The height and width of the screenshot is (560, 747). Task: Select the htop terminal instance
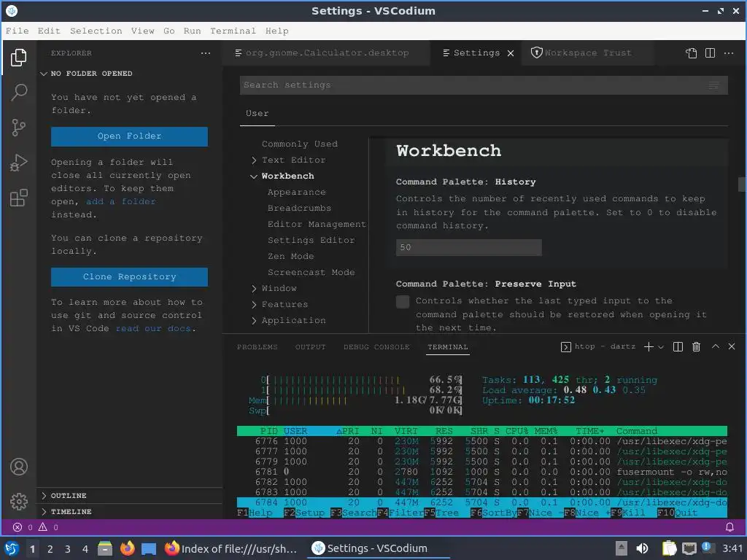(598, 346)
